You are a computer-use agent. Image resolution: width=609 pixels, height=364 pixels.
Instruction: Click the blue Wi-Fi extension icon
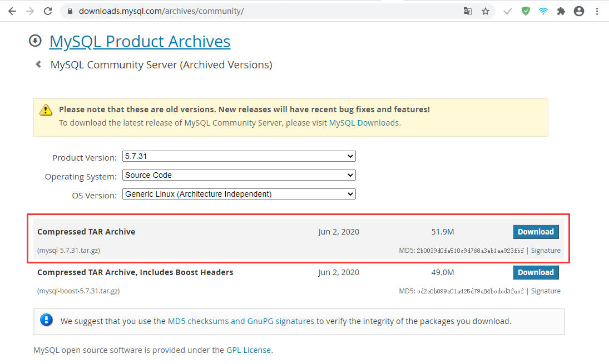coord(543,11)
